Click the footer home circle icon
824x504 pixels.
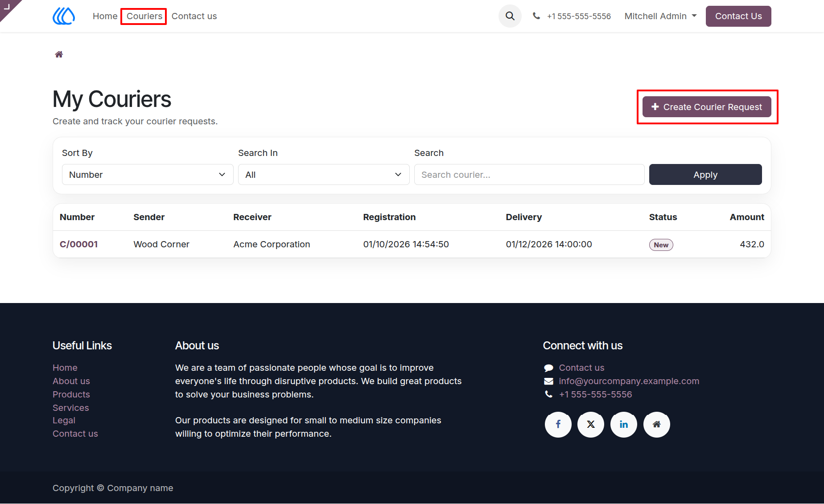click(657, 424)
